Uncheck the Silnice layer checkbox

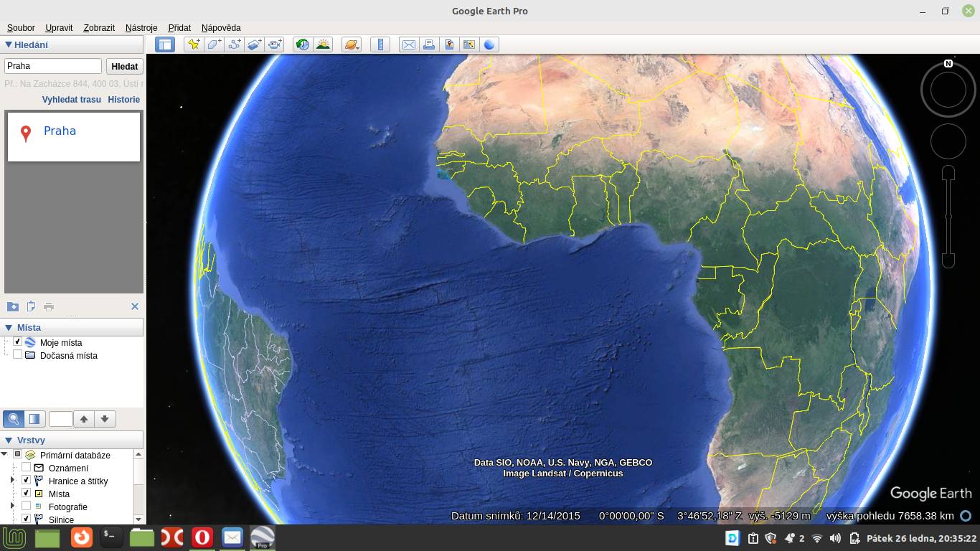pos(27,519)
